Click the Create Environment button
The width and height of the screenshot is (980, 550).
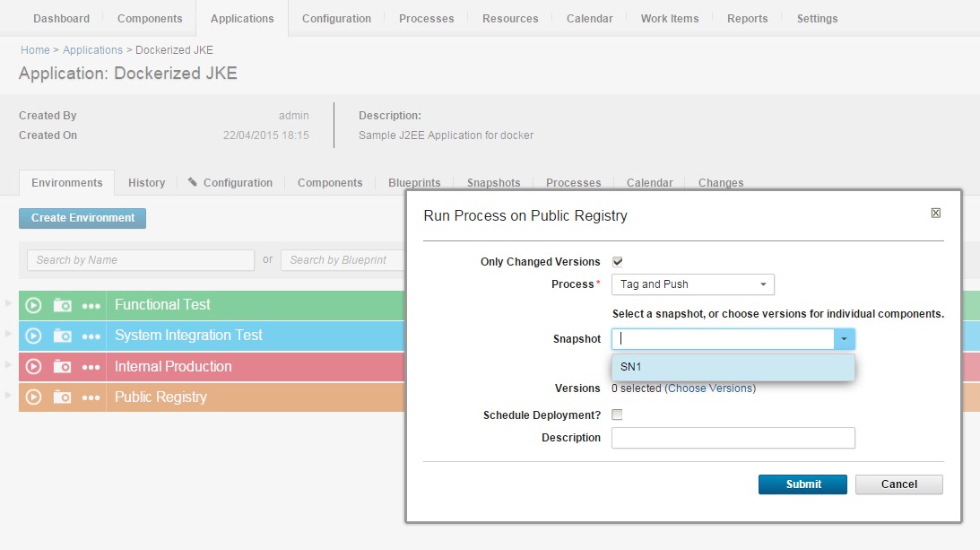coord(82,218)
